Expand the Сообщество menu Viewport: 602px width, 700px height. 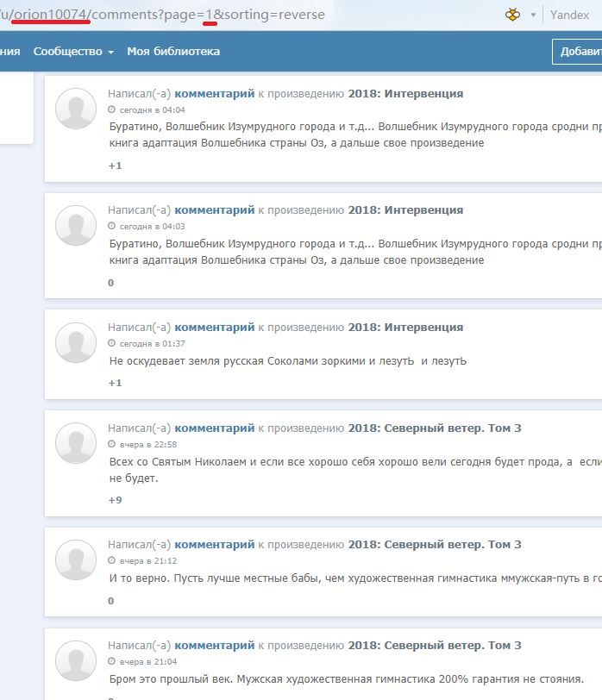(x=73, y=52)
